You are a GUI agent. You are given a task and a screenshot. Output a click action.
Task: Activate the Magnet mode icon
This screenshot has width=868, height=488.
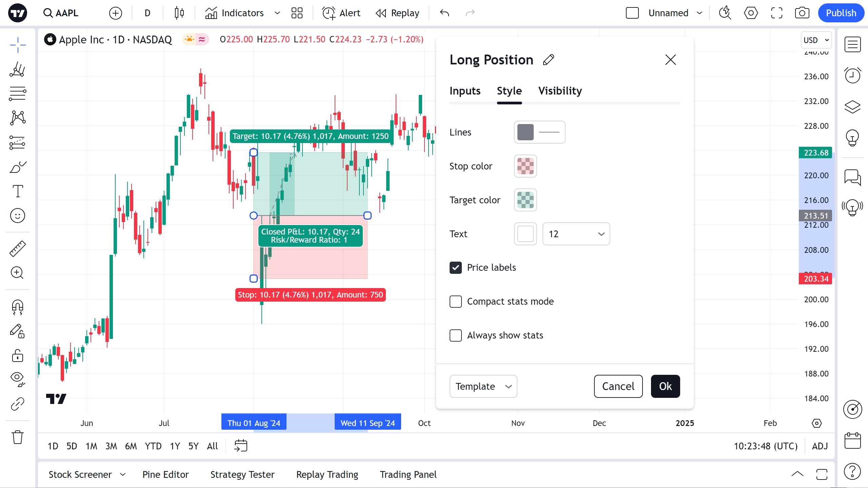pos(18,307)
